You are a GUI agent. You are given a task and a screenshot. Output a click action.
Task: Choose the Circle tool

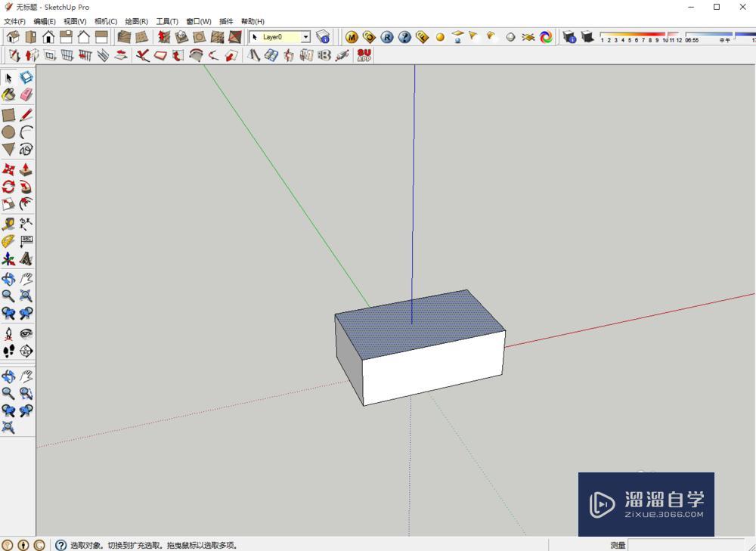click(x=8, y=132)
